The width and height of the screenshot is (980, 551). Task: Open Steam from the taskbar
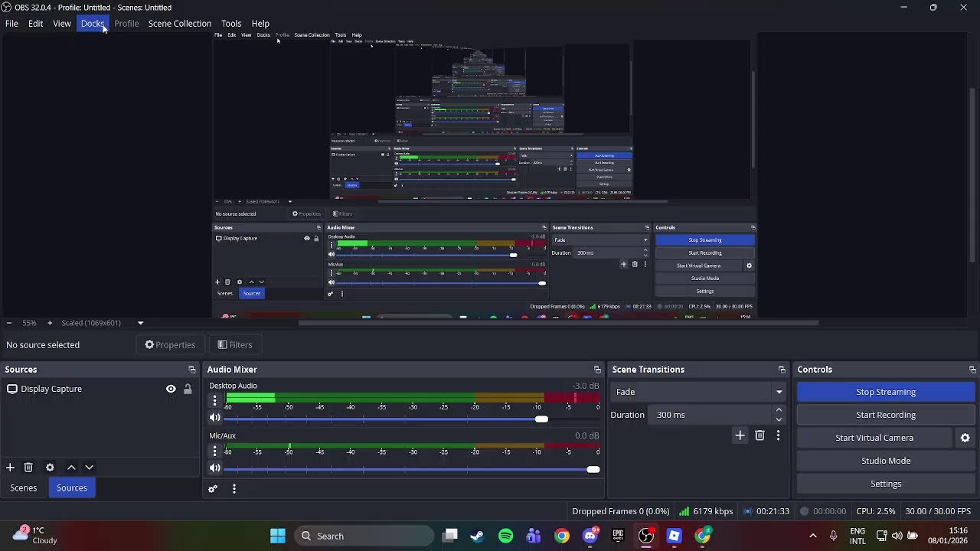[x=478, y=536]
